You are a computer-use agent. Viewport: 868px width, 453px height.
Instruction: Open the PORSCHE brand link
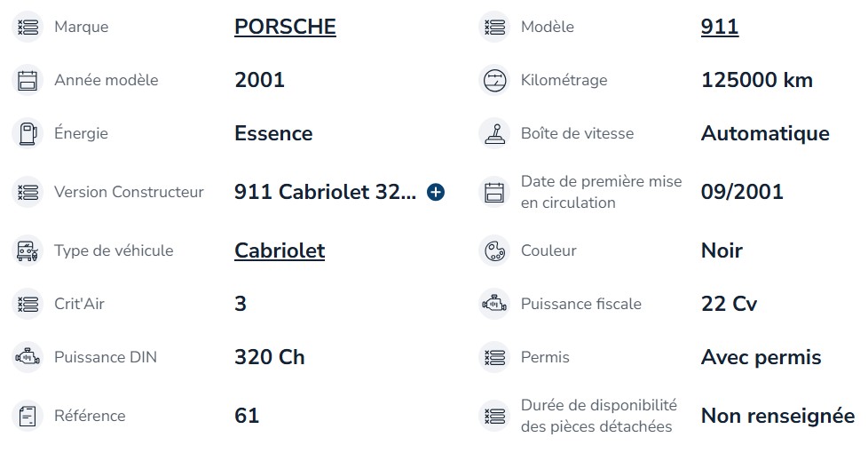(285, 27)
